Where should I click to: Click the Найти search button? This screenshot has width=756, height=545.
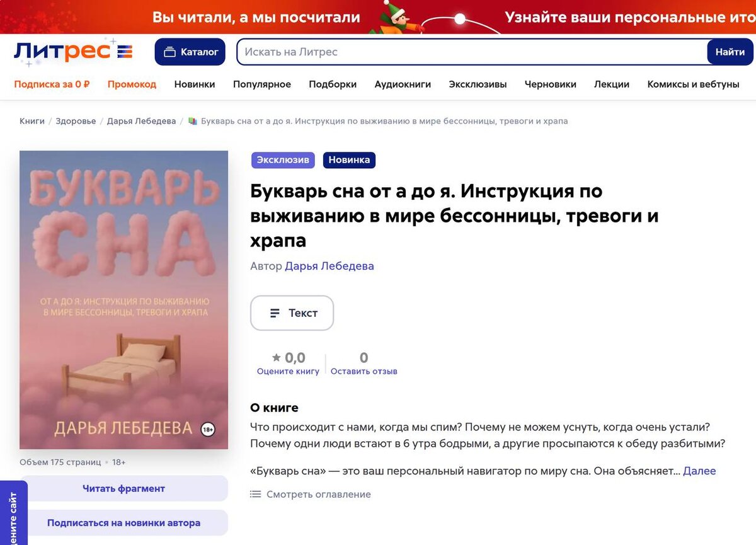(730, 52)
